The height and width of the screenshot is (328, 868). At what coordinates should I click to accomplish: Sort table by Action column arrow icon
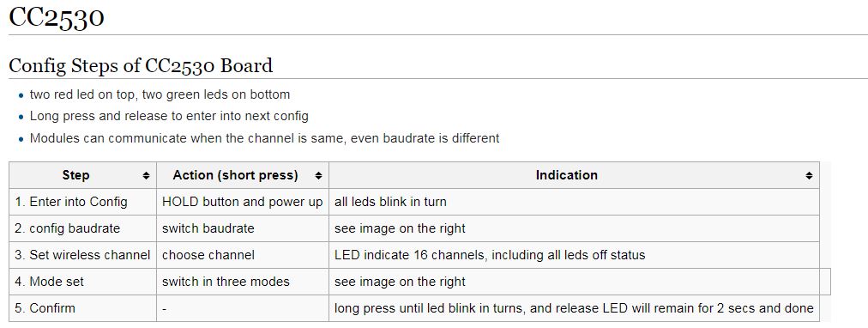point(318,176)
